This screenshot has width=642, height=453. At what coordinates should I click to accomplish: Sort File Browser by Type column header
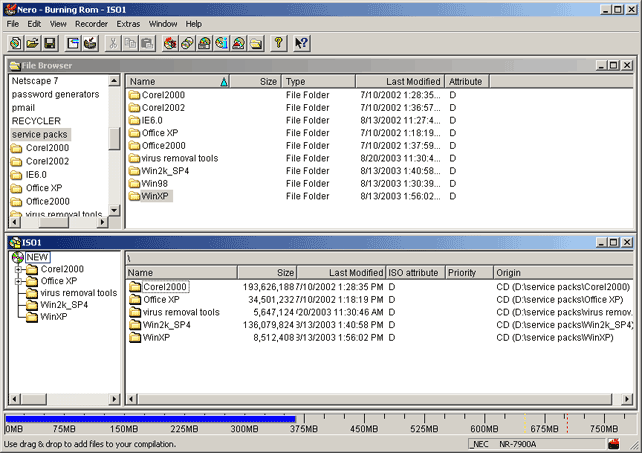[x=319, y=82]
